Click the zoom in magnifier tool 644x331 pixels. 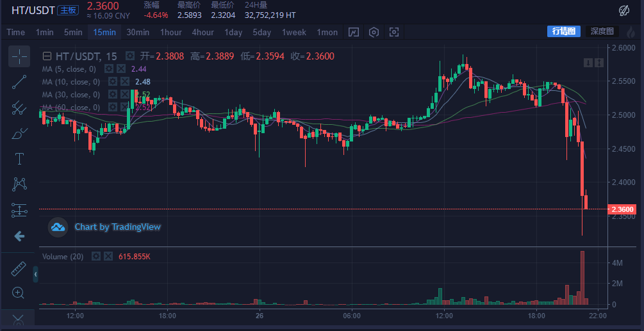18,293
